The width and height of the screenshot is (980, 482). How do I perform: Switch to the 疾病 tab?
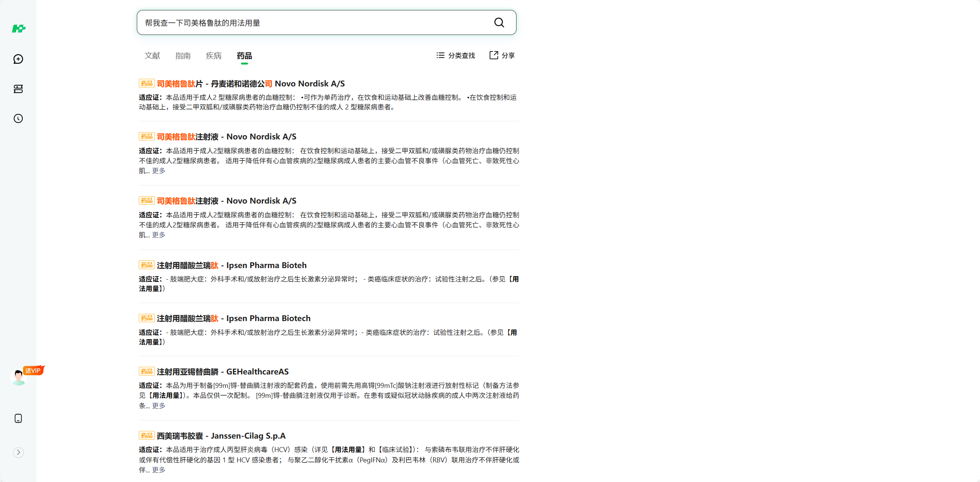click(x=214, y=56)
